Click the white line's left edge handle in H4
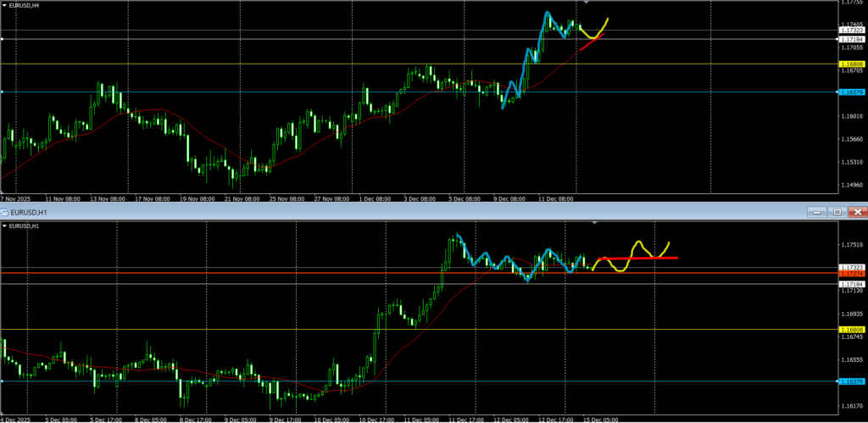 coord(3,39)
